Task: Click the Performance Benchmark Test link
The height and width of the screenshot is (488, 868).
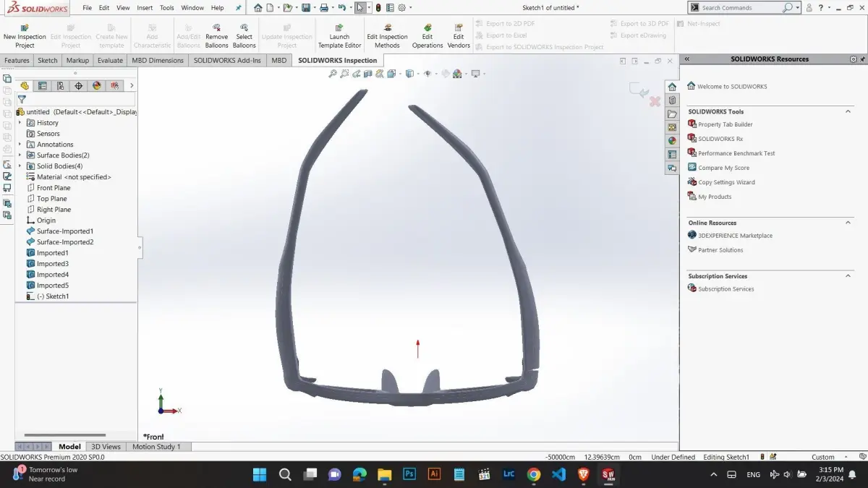Action: coord(736,153)
